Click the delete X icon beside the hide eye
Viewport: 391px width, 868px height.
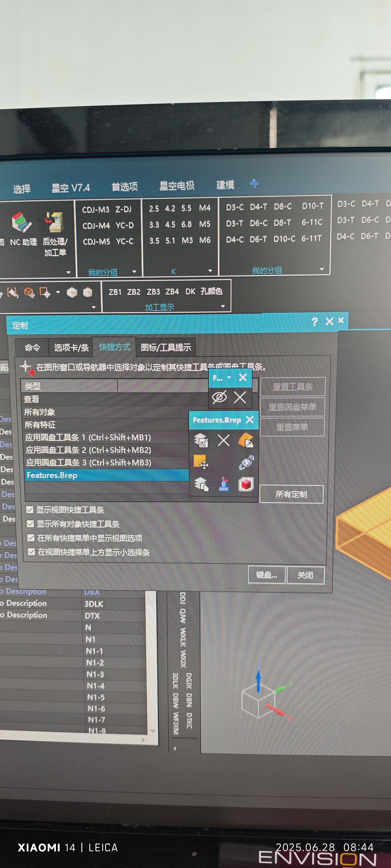[240, 397]
